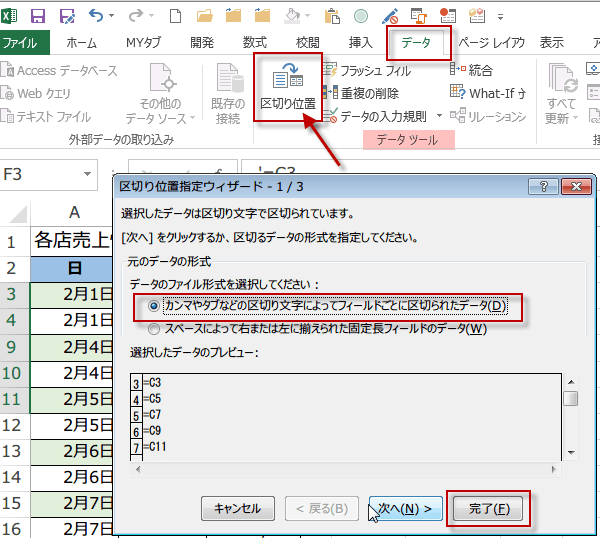Click cell A1 with 各店売上 text
Image resolution: width=600 pixels, height=538 pixels.
(x=73, y=241)
